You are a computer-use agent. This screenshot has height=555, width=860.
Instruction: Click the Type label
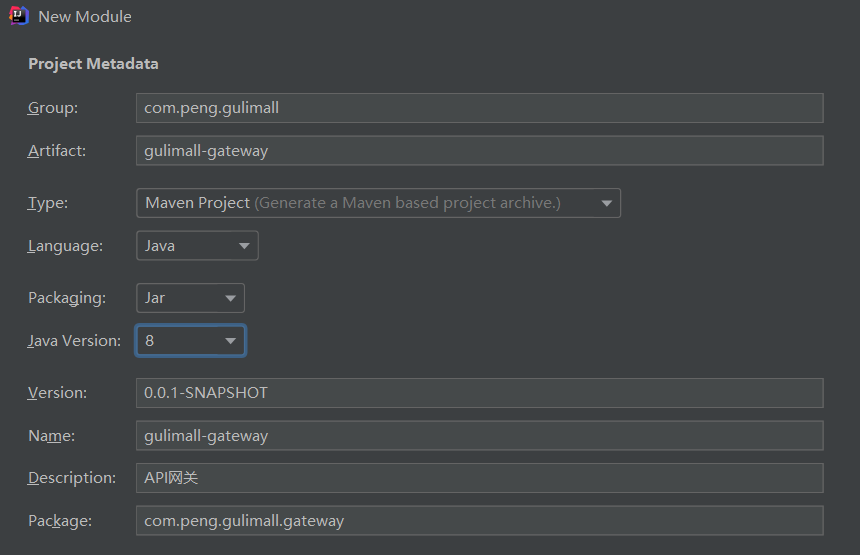pos(48,203)
